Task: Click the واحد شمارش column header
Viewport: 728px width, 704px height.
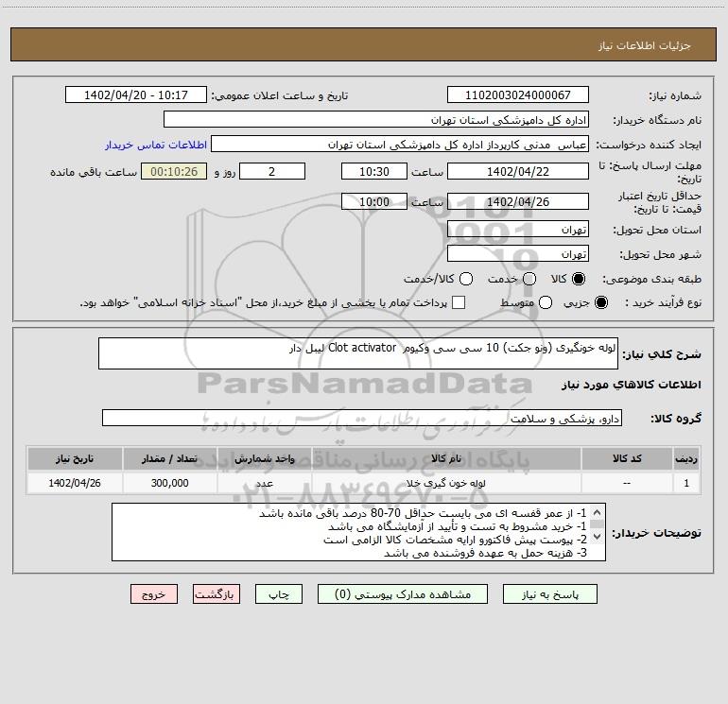Action: coord(264,458)
